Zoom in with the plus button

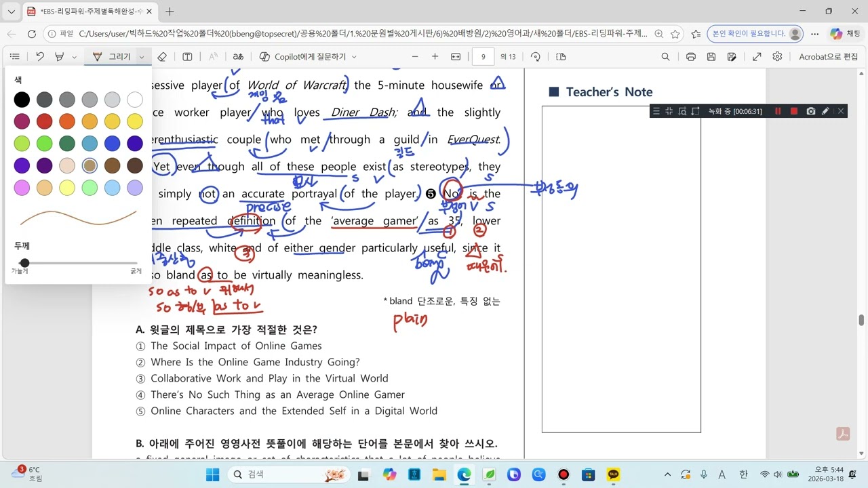pyautogui.click(x=435, y=57)
